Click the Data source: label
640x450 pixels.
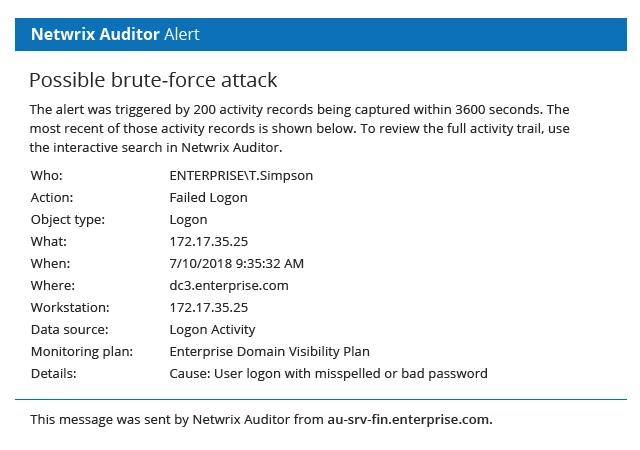70,330
